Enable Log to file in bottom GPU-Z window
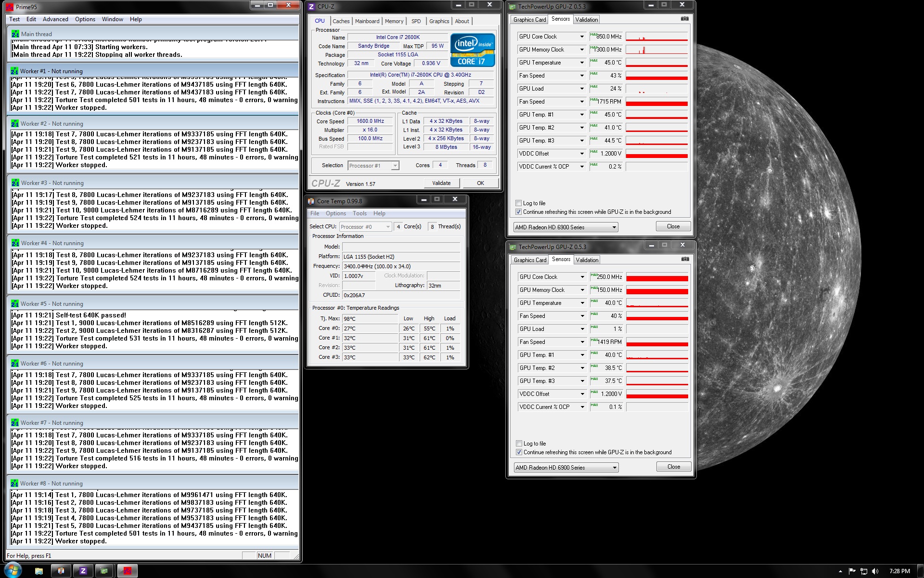The width and height of the screenshot is (924, 578). click(519, 443)
